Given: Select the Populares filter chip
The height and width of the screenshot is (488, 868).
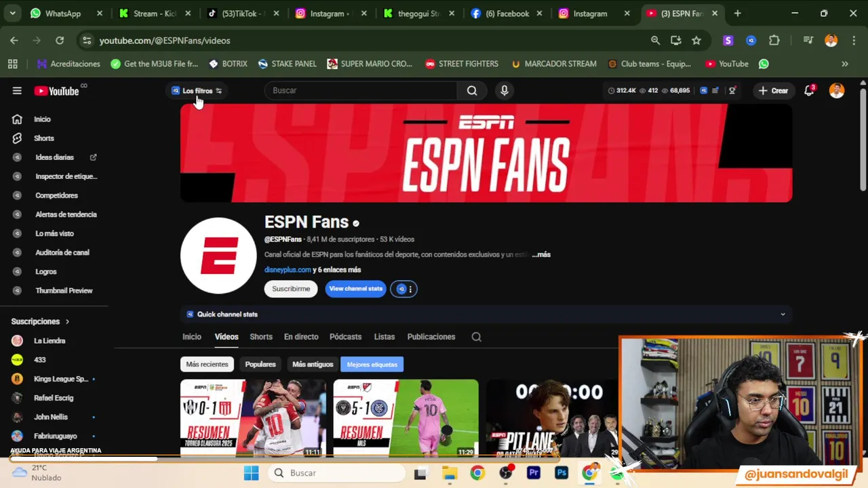Looking at the screenshot, I should pyautogui.click(x=260, y=365).
